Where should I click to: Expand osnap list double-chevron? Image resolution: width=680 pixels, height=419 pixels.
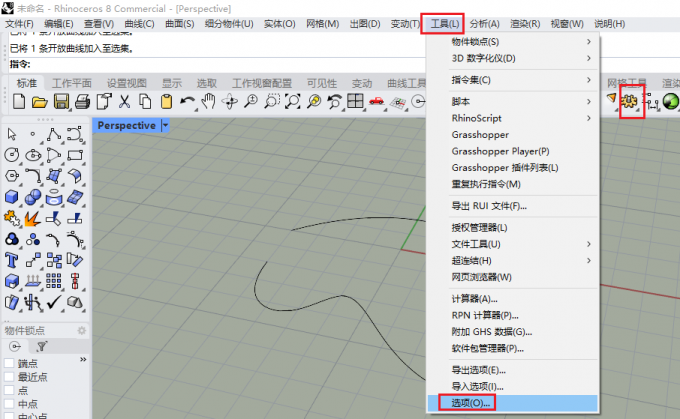pyautogui.click(x=83, y=360)
